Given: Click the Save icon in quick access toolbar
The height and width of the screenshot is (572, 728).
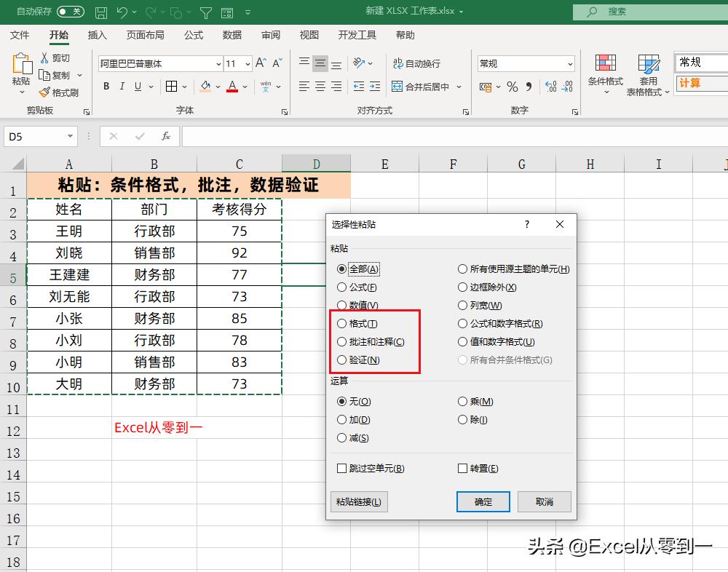Looking at the screenshot, I should point(101,12).
